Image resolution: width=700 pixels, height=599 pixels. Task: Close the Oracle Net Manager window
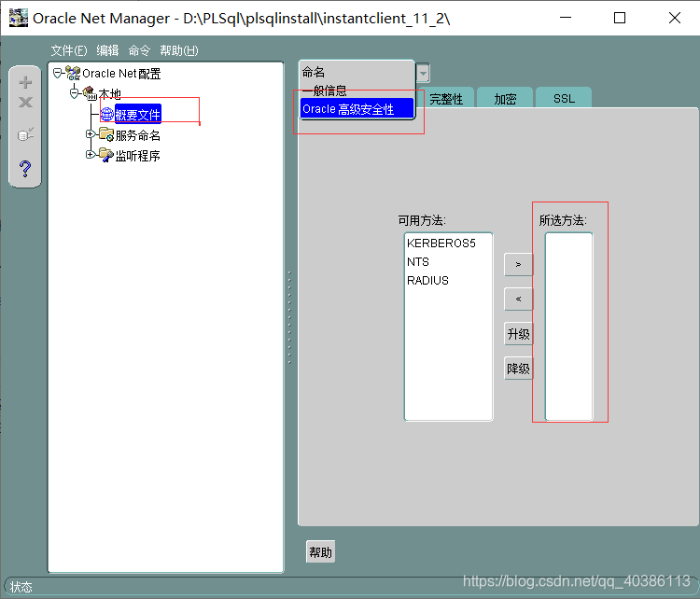[675, 18]
